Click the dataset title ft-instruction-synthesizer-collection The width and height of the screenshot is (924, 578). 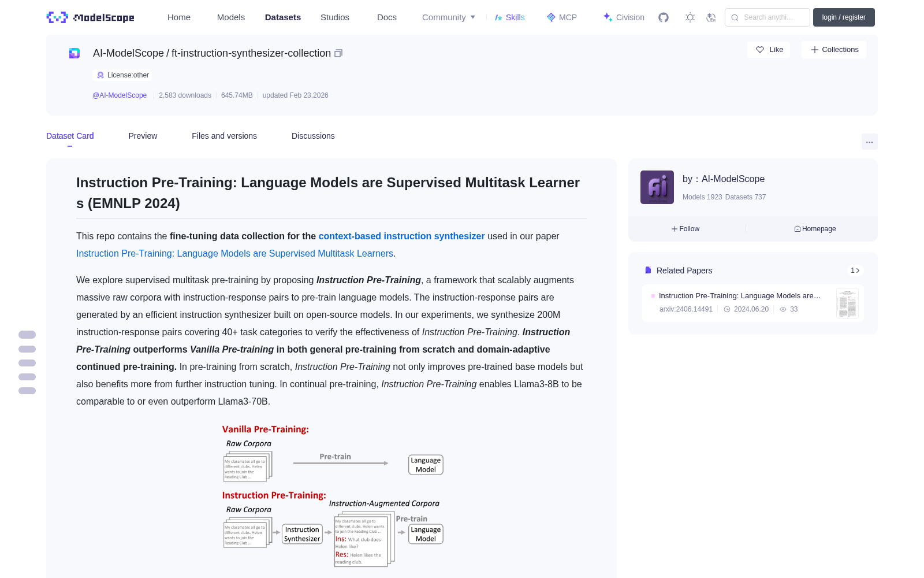pyautogui.click(x=251, y=53)
